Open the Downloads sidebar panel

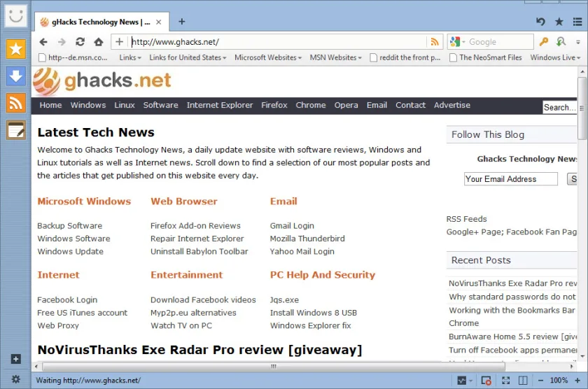pos(15,76)
